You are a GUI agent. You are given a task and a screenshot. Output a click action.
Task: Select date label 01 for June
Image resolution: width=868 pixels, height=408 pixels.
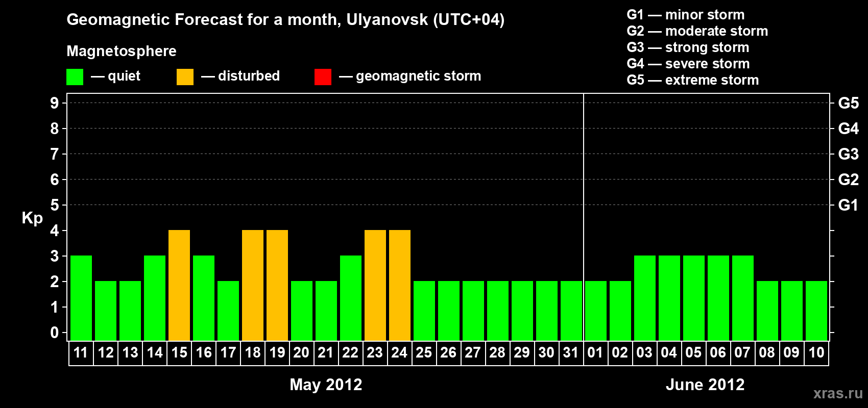pos(595,352)
